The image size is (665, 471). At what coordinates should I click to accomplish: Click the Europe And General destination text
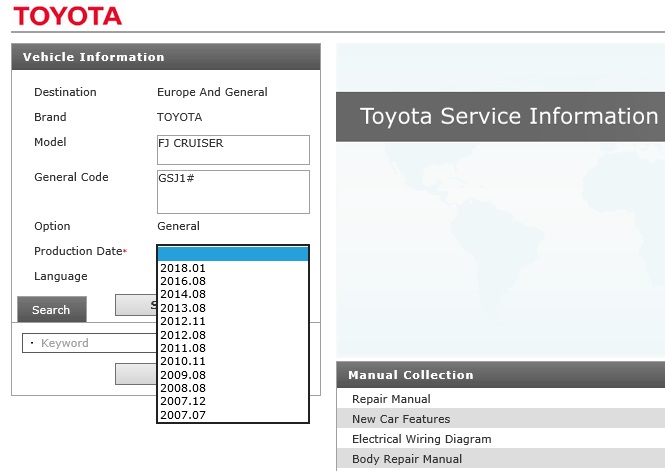pyautogui.click(x=212, y=92)
